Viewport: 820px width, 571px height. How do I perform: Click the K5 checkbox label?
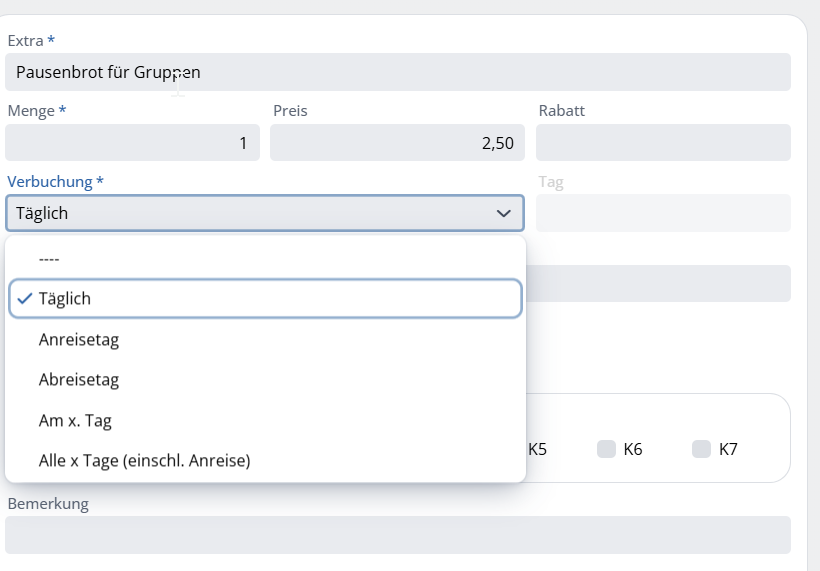click(537, 449)
